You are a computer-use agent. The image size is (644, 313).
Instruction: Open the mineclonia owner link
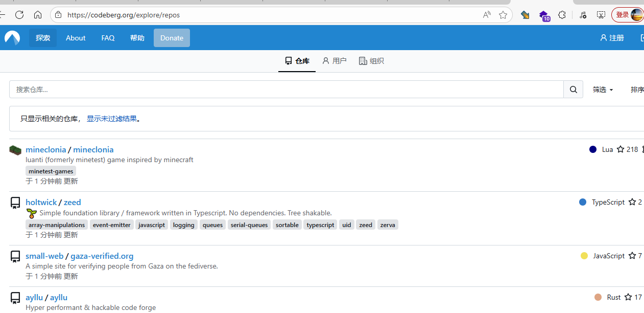(46, 149)
